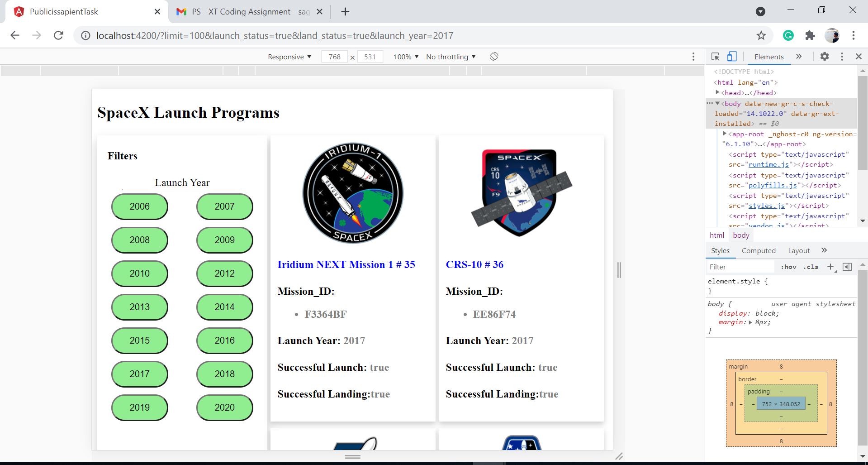Open the DevTools customize menu (three dots)
This screenshot has height=465, width=868.
pos(842,57)
